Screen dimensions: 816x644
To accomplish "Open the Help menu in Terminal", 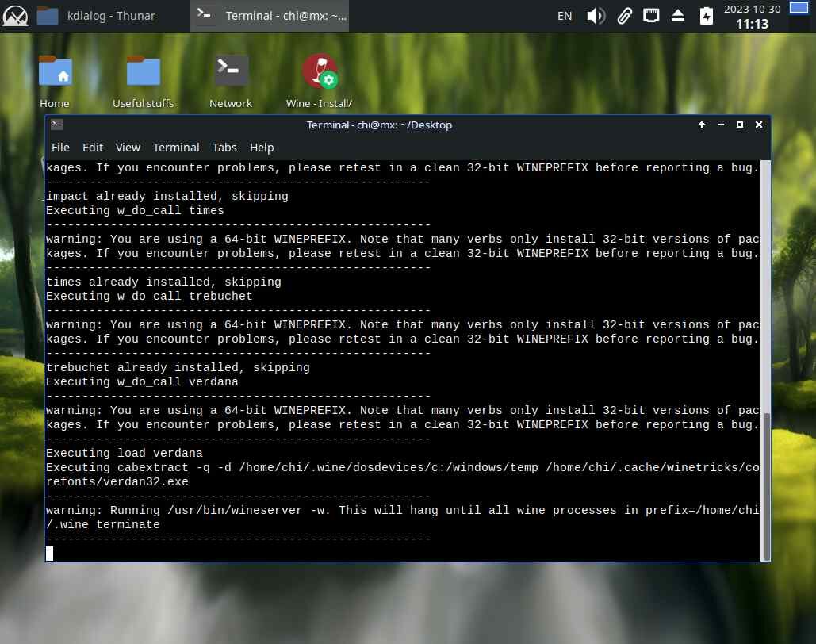I will click(x=262, y=148).
